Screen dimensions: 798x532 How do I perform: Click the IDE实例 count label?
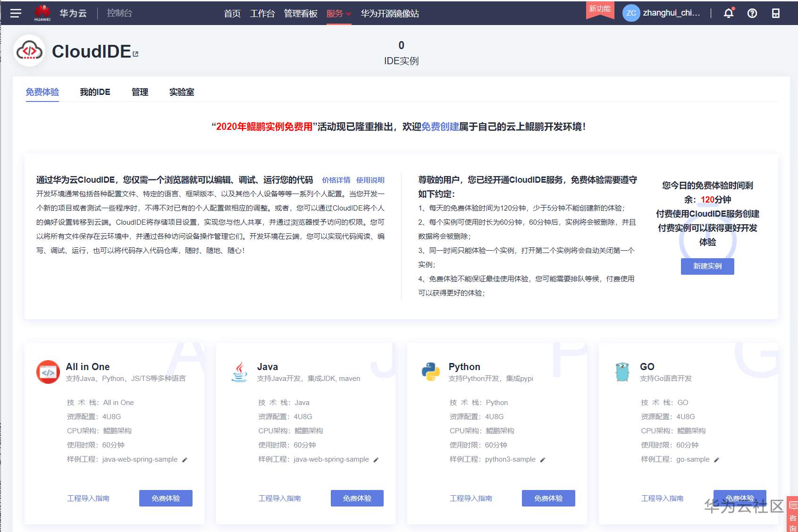(x=401, y=61)
